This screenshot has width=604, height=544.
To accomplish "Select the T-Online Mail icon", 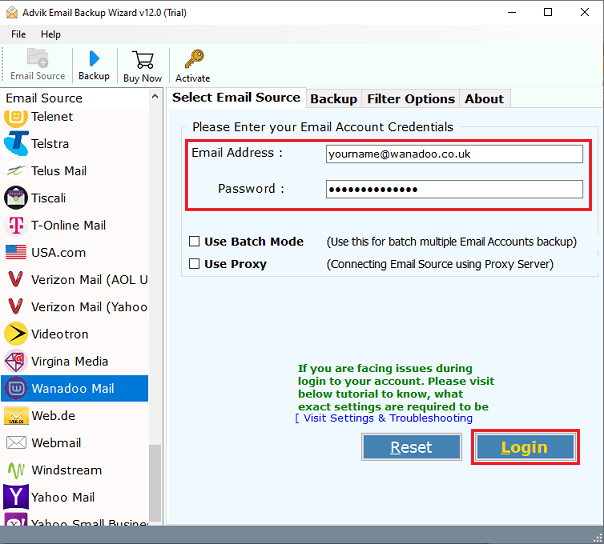I will [x=16, y=225].
